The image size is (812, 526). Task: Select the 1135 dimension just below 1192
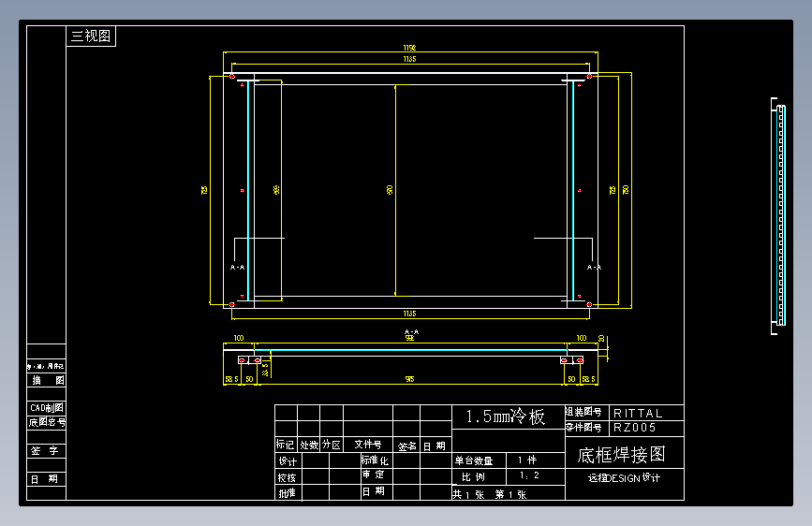(x=409, y=59)
